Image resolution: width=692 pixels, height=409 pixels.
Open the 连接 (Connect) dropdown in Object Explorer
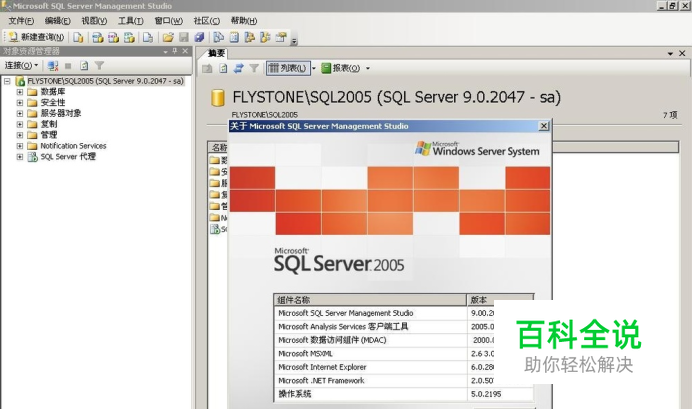pos(21,66)
